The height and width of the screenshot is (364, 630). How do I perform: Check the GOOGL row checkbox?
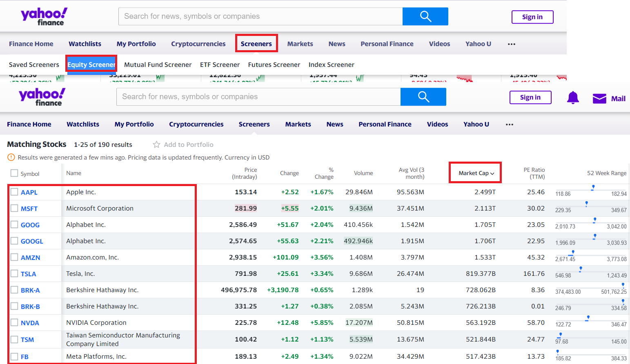[14, 241]
